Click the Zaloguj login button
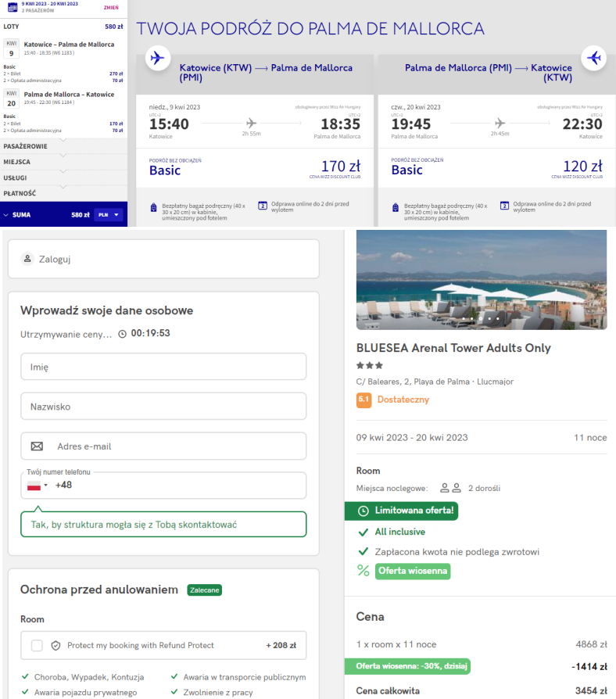This screenshot has width=616, height=699. 55,259
